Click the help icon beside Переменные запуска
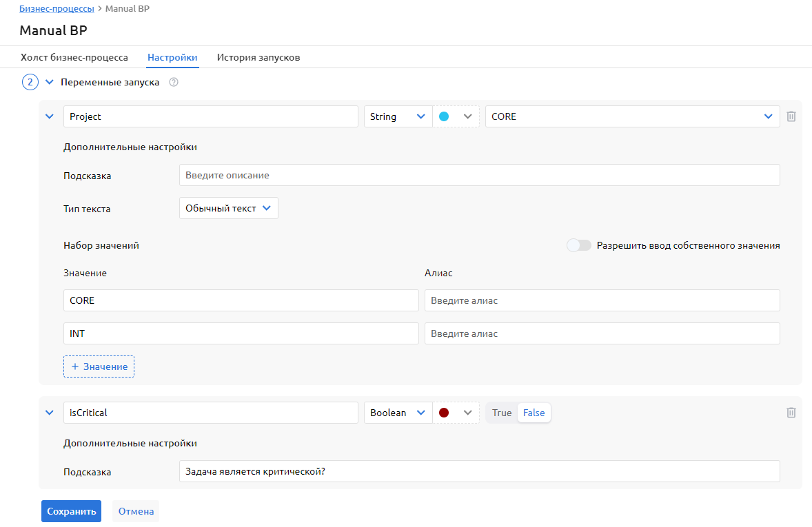This screenshot has width=812, height=527. coord(174,83)
